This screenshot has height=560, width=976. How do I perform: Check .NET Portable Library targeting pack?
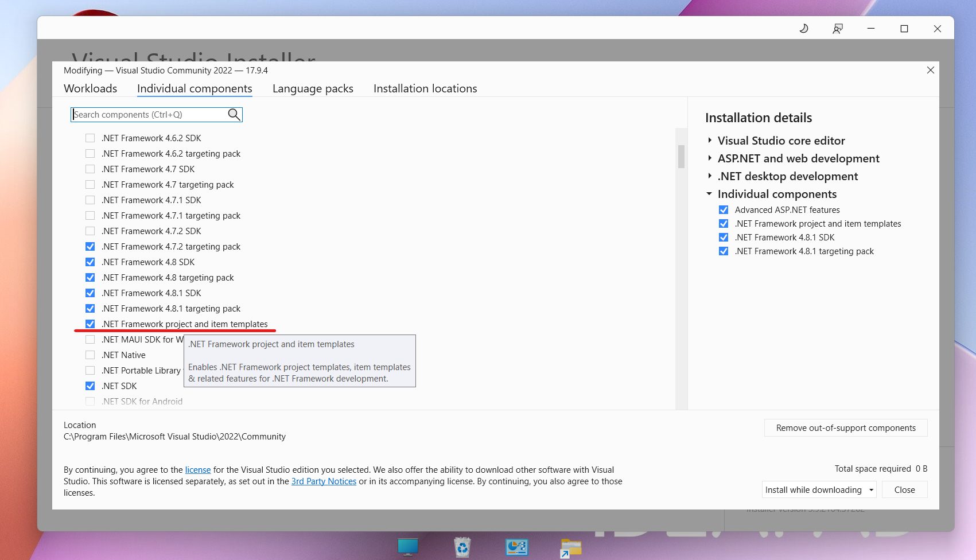[x=90, y=371]
